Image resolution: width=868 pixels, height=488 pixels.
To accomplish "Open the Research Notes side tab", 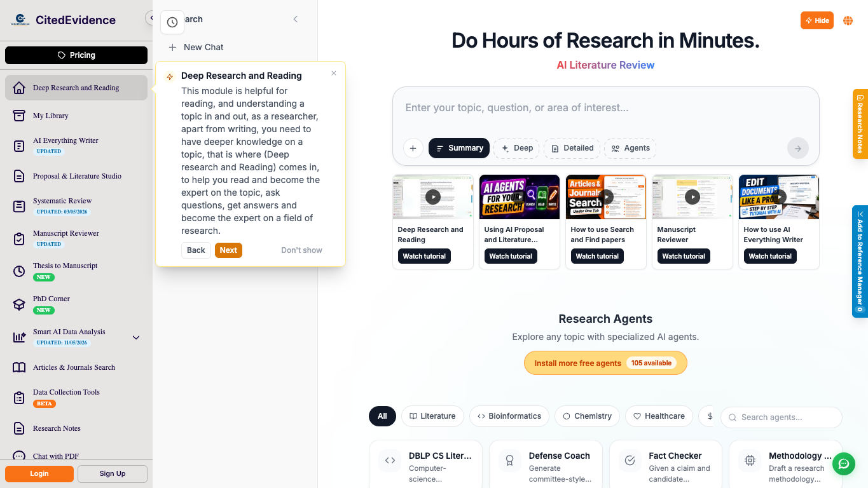I will [x=860, y=123].
